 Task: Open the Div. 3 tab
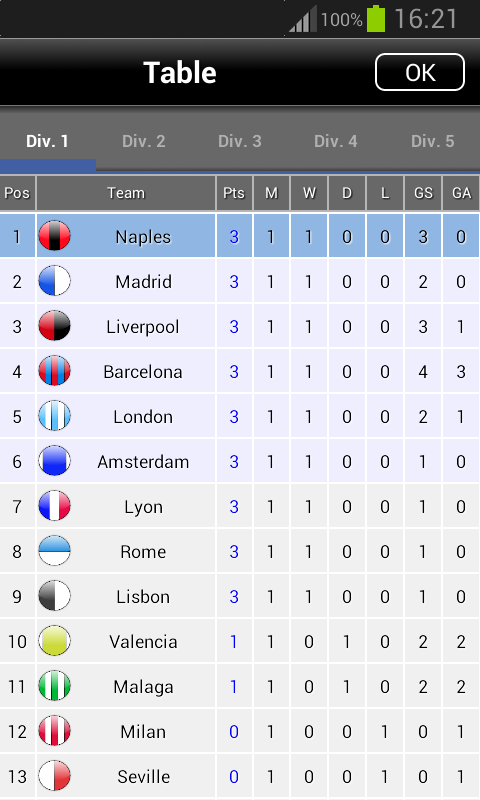pos(240,141)
